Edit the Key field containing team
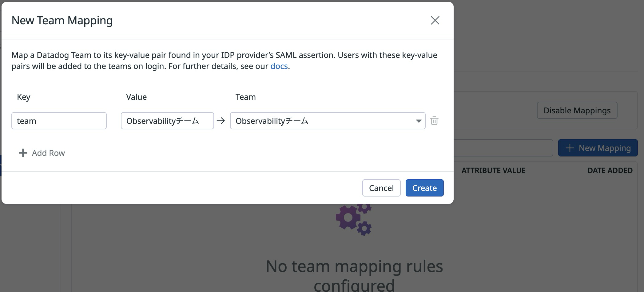The width and height of the screenshot is (644, 292). point(59,121)
